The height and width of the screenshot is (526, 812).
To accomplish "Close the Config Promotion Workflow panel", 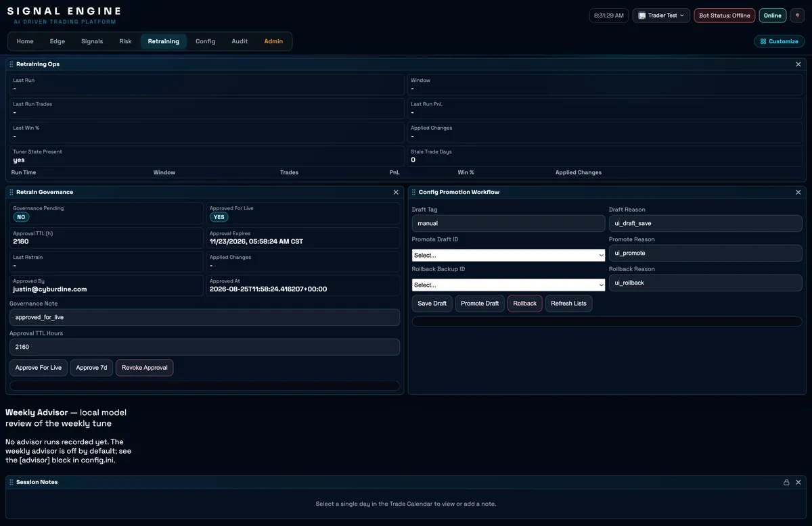I will click(798, 192).
